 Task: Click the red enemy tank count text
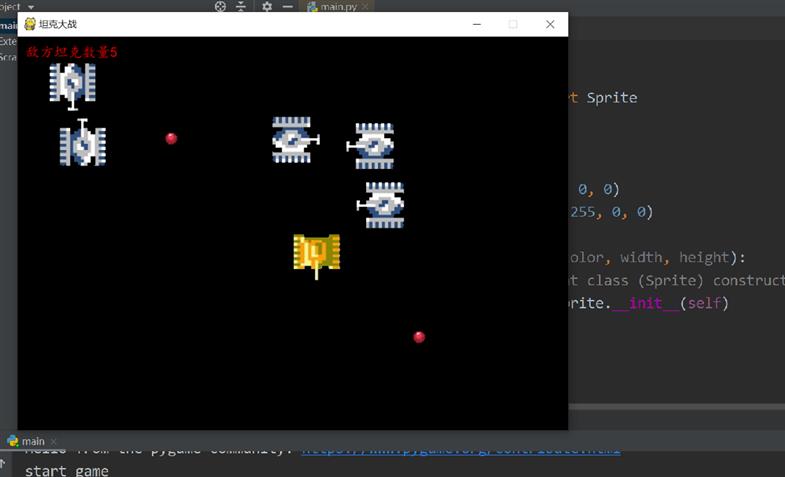72,52
